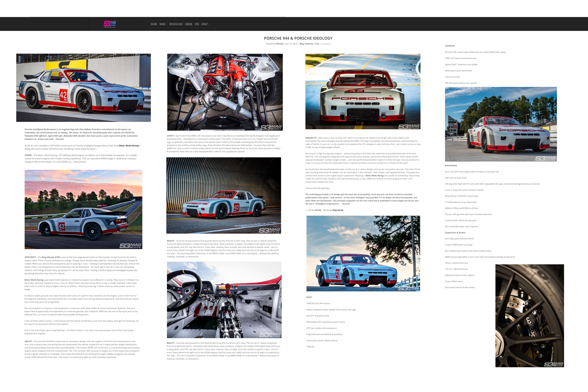The image size is (588, 392).
Task: Click '6-point harness' spec line
Action: point(452,77)
